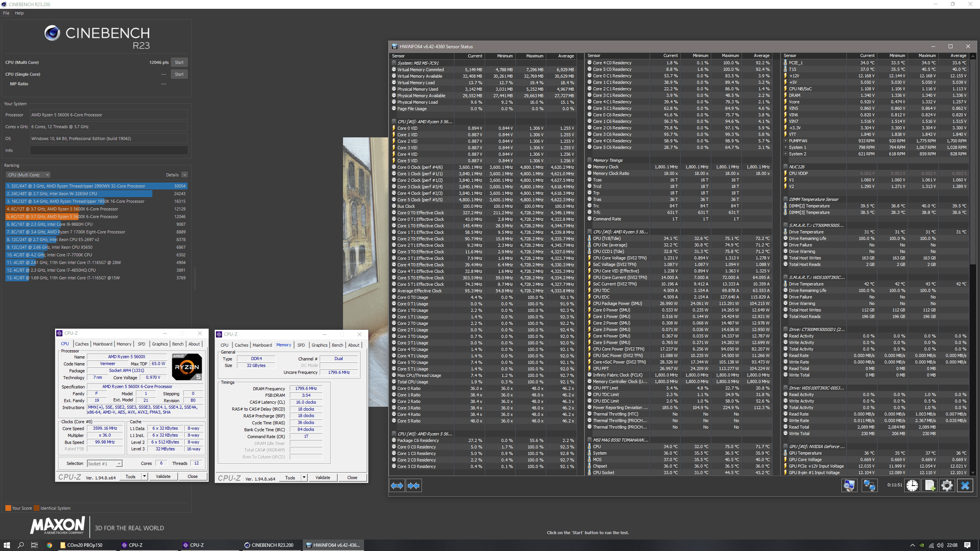
Task: Open HWiNFO system summary monitor icon
Action: pos(849,486)
